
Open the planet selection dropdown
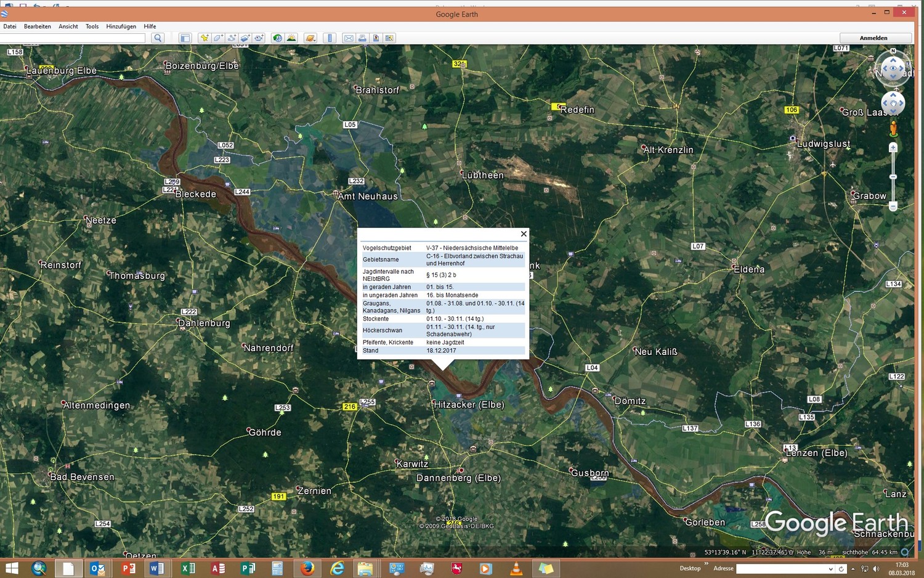pos(310,38)
